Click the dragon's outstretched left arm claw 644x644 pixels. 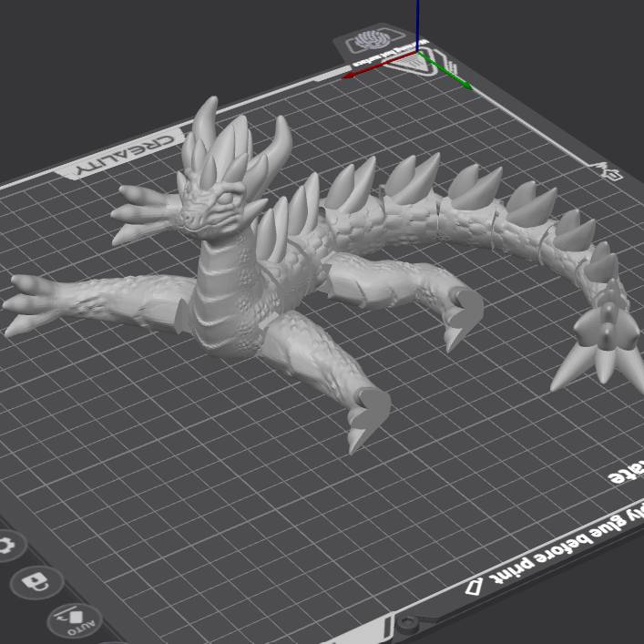27,305
